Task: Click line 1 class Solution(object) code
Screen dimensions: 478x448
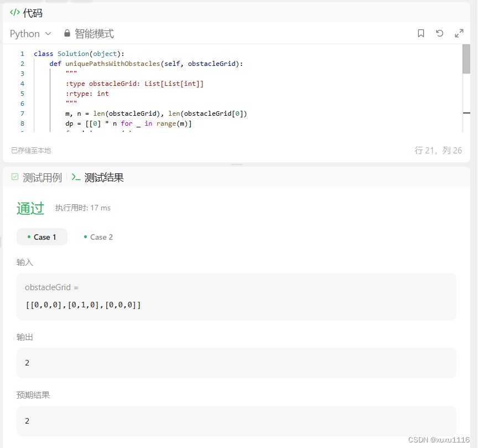Action: pos(79,54)
